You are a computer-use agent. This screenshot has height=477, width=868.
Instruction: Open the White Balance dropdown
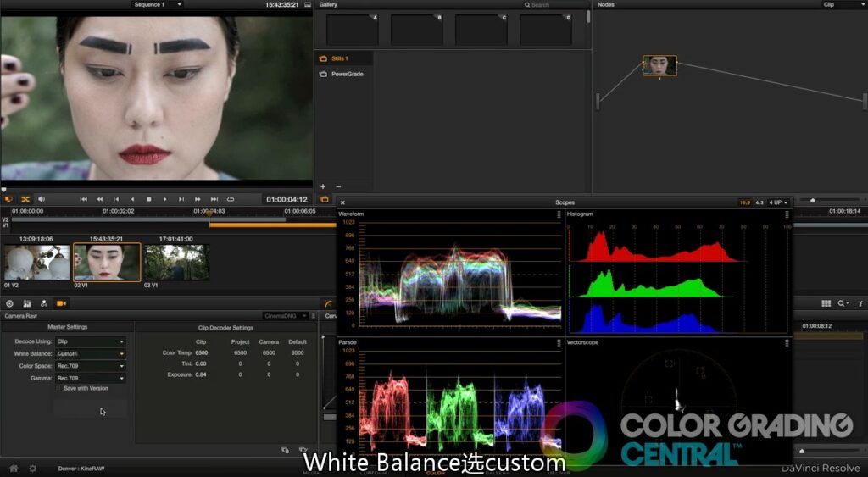tap(91, 353)
